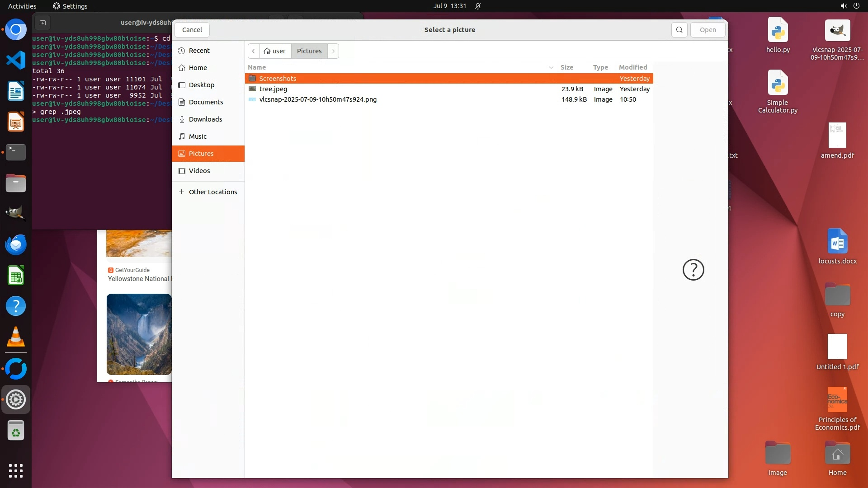Click the search magnifier icon in dialog header
Viewport: 868px width, 488px height.
(x=679, y=30)
